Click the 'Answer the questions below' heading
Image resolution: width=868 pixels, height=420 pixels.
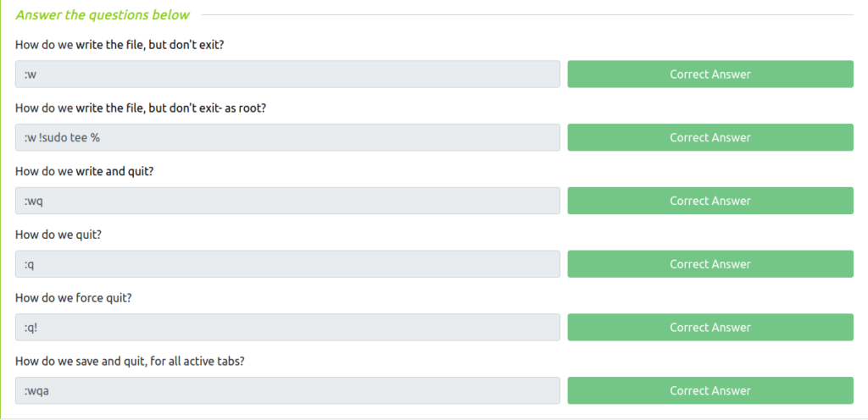coord(103,15)
